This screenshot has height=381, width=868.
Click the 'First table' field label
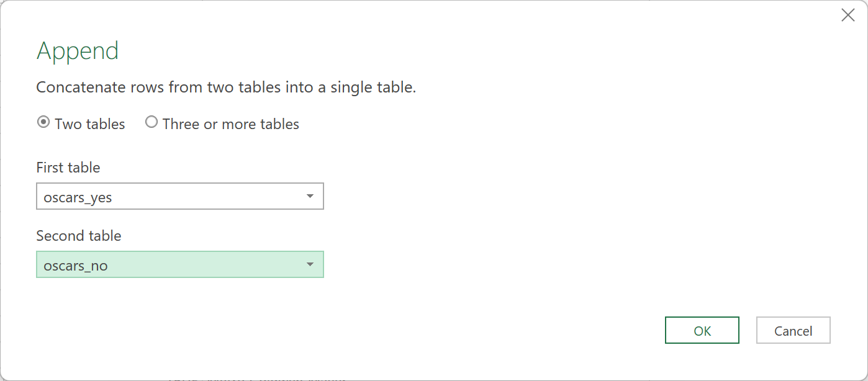[x=68, y=168]
